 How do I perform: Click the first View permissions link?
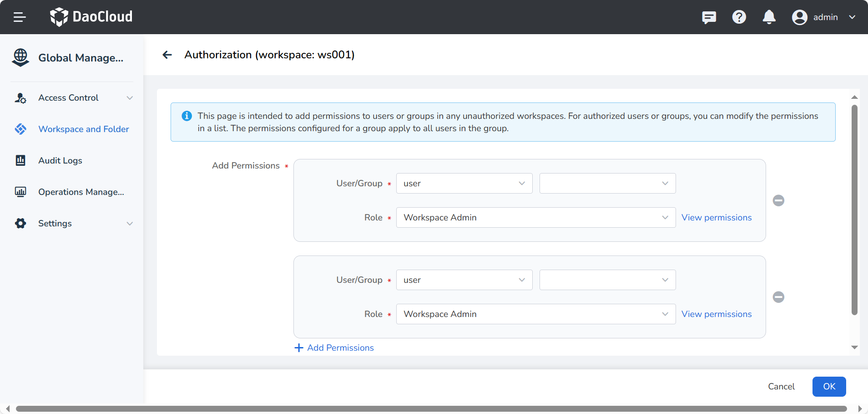click(716, 218)
